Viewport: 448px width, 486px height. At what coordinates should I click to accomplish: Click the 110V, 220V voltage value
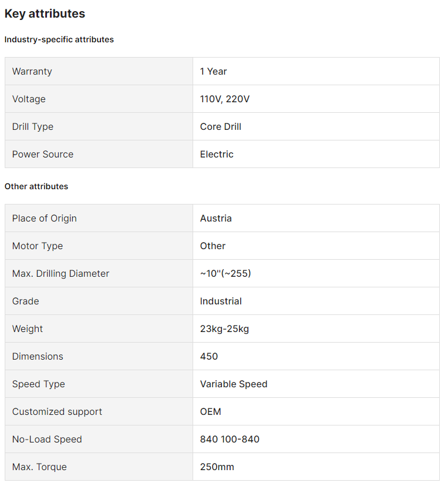[225, 99]
